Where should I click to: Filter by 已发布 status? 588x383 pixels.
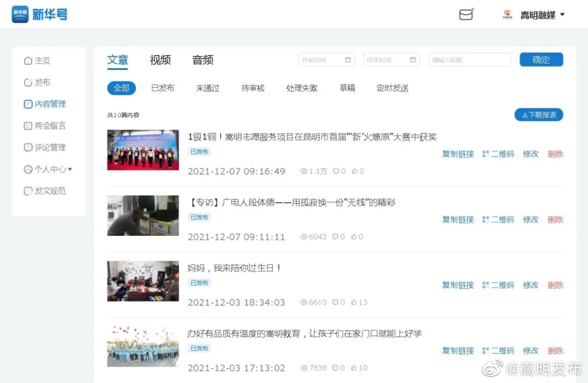pos(163,88)
